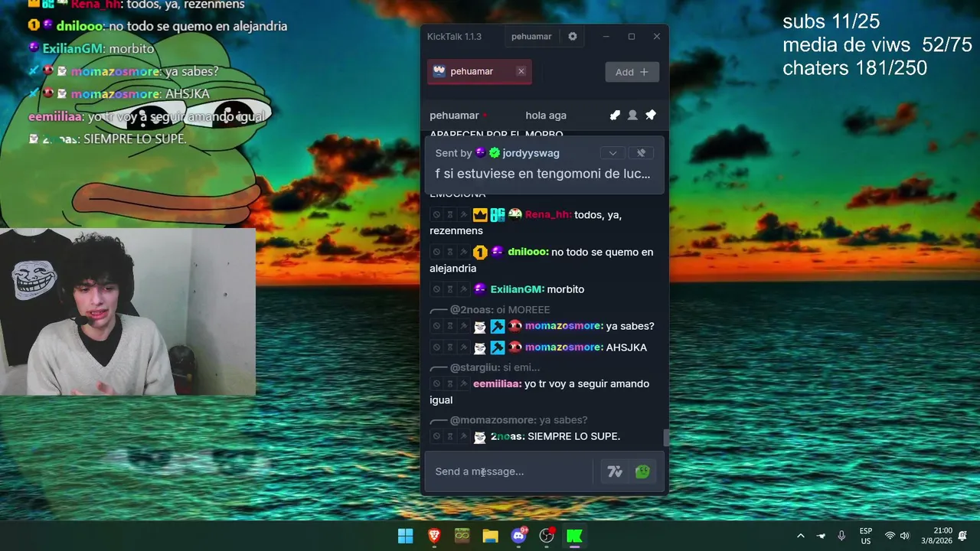Toggle the pinned message pin in chat header
This screenshot has height=551, width=980.
click(x=651, y=115)
